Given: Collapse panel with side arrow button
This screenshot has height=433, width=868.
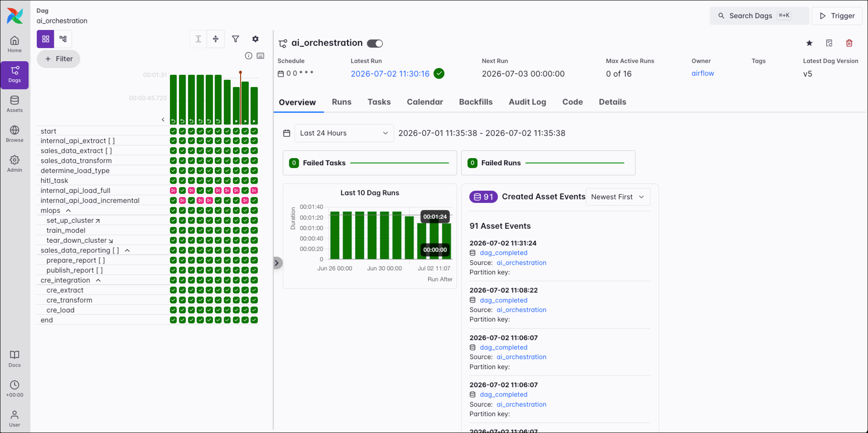Looking at the screenshot, I should point(277,263).
